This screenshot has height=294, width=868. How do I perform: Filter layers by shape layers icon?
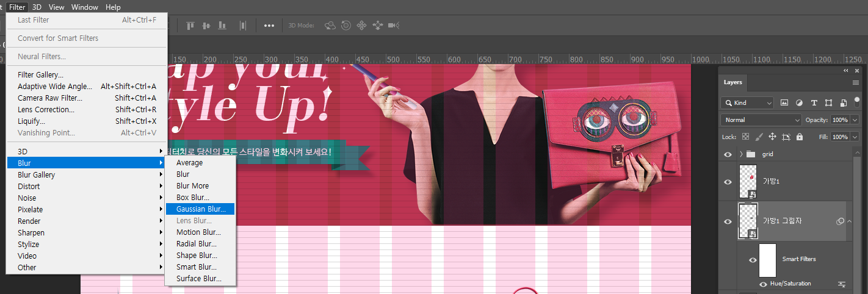pos(828,102)
